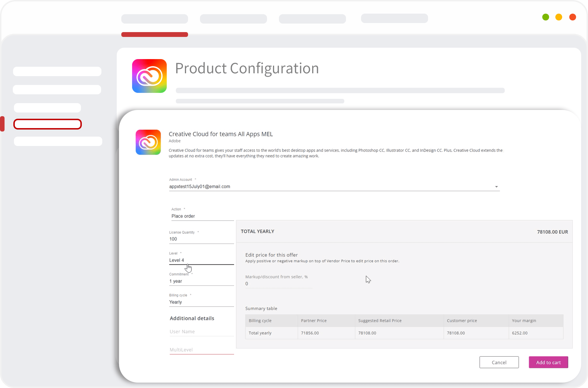Click the topmost sidebar menu entry
The width and height of the screenshot is (588, 388).
tap(57, 71)
